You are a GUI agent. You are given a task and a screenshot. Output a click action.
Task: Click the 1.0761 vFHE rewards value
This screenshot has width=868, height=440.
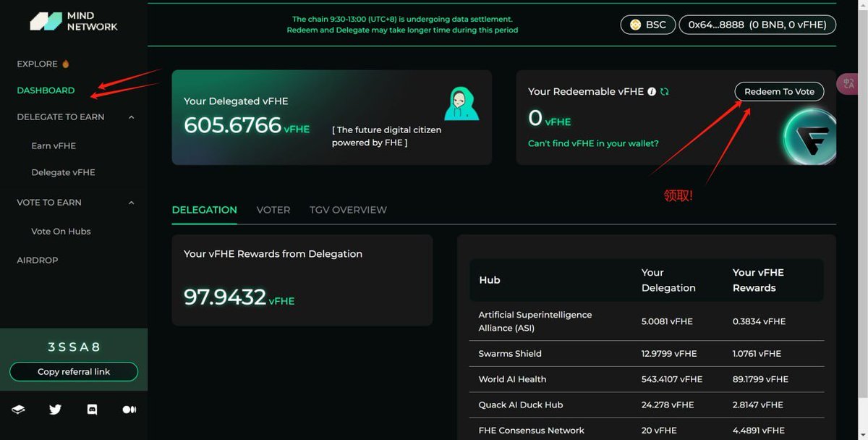coord(757,354)
